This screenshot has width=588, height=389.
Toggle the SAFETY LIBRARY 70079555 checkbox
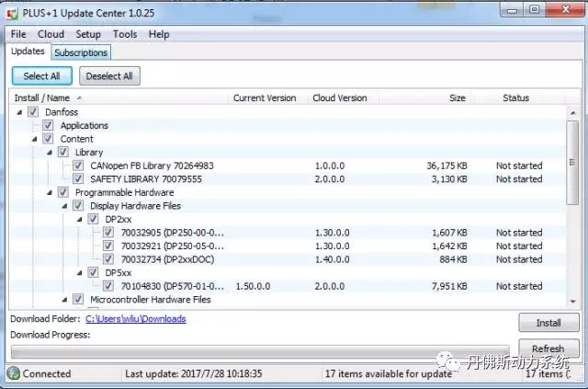78,179
